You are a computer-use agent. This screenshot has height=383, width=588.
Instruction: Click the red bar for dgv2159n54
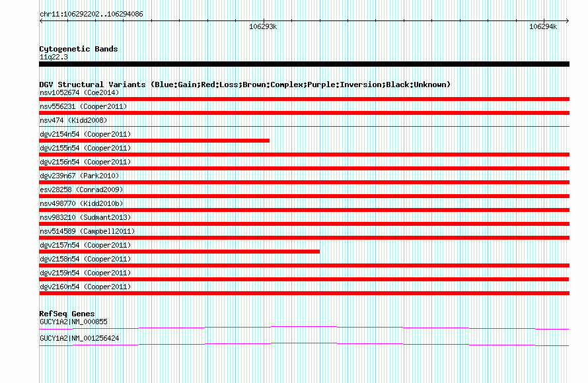[304, 279]
